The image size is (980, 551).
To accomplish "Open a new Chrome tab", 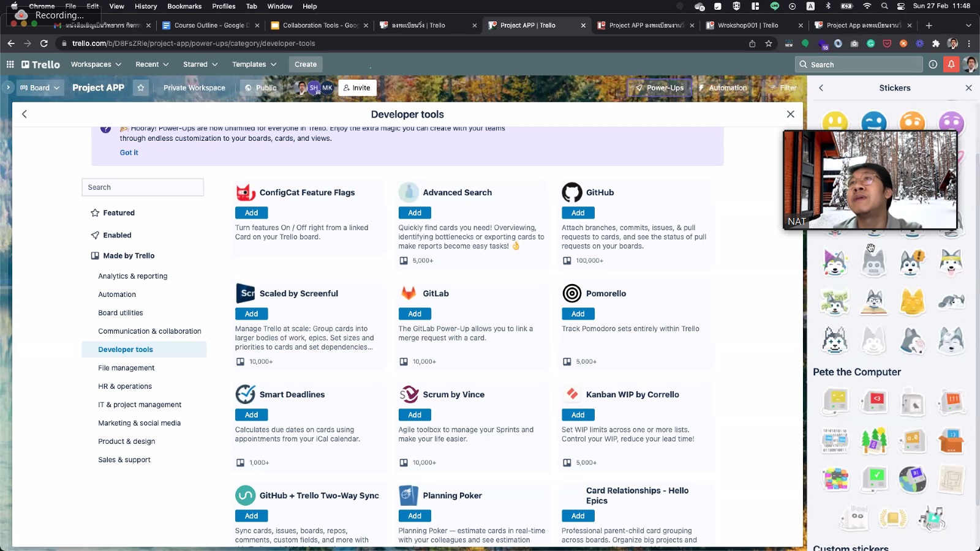I will (x=929, y=25).
